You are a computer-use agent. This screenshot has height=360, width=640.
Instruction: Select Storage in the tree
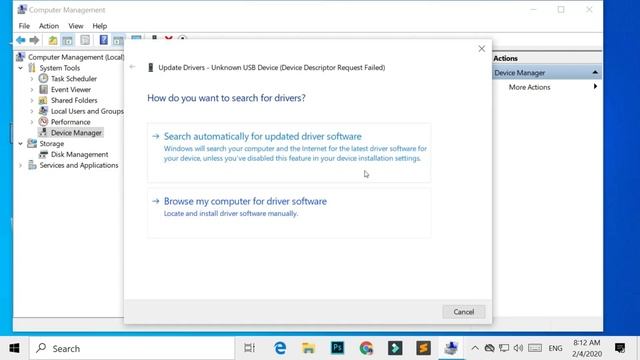52,144
